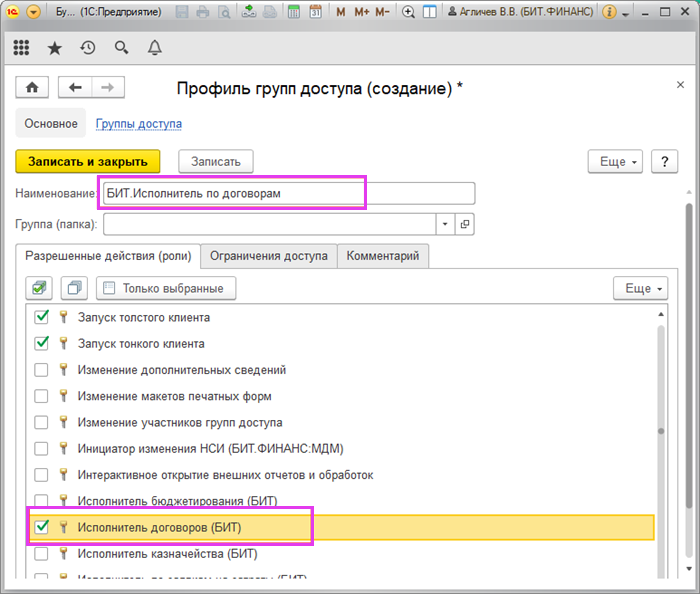The width and height of the screenshot is (700, 594).
Task: Open the History clock icon
Action: pyautogui.click(x=88, y=47)
